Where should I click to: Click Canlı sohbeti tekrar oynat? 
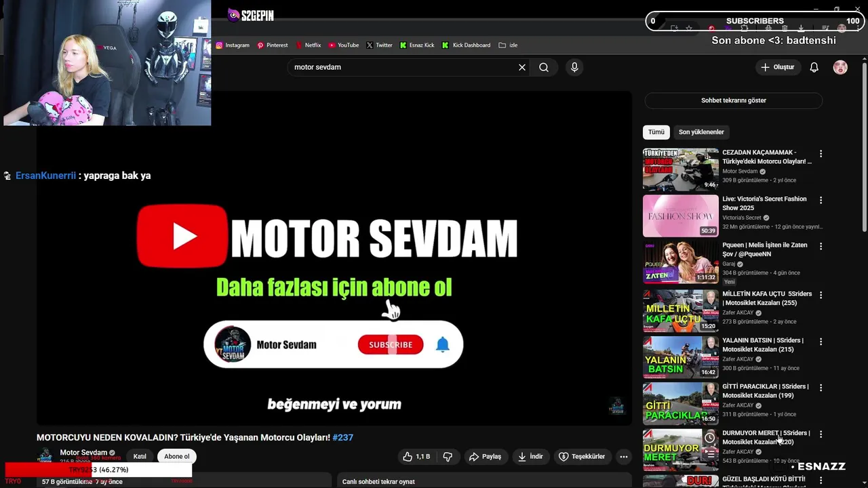point(378,482)
